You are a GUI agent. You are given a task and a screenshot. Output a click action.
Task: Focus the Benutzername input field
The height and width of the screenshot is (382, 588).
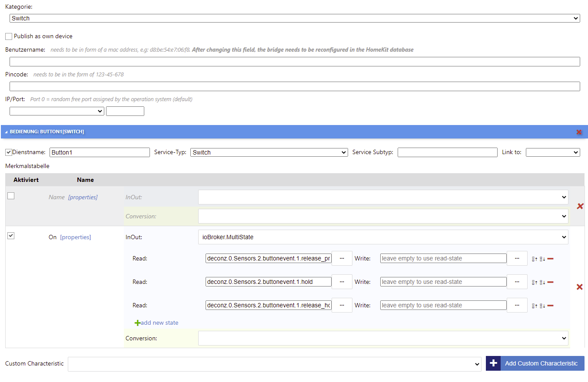pyautogui.click(x=295, y=62)
